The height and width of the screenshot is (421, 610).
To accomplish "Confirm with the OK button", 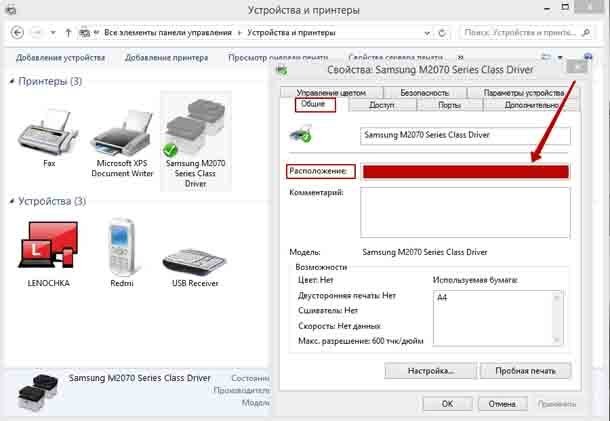I will (x=447, y=404).
